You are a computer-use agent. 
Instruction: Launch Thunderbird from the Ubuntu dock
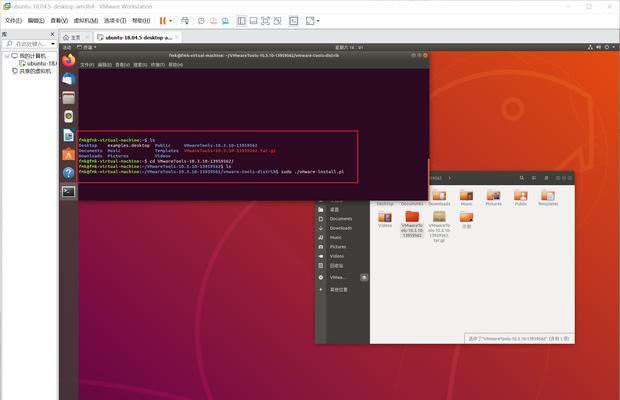68,79
